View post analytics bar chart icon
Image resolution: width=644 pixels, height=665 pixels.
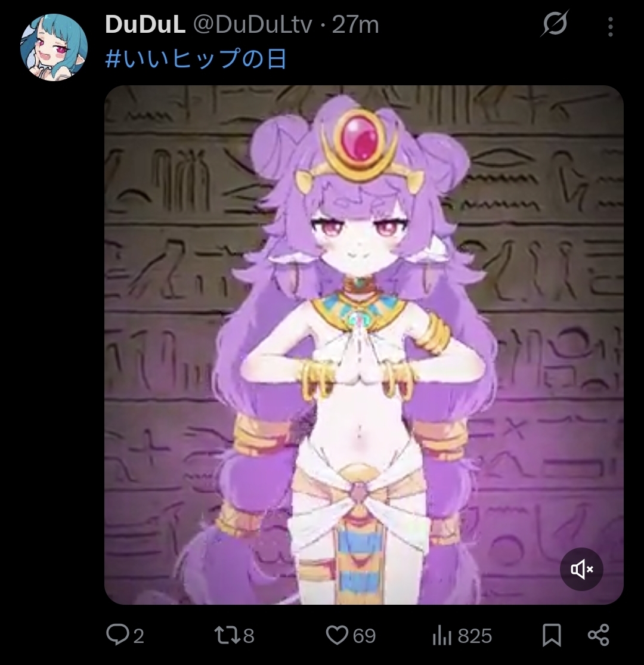441,636
